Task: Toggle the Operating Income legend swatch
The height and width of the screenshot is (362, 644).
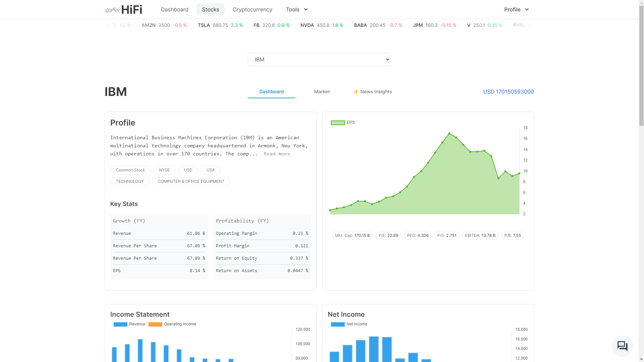Action: (x=155, y=324)
